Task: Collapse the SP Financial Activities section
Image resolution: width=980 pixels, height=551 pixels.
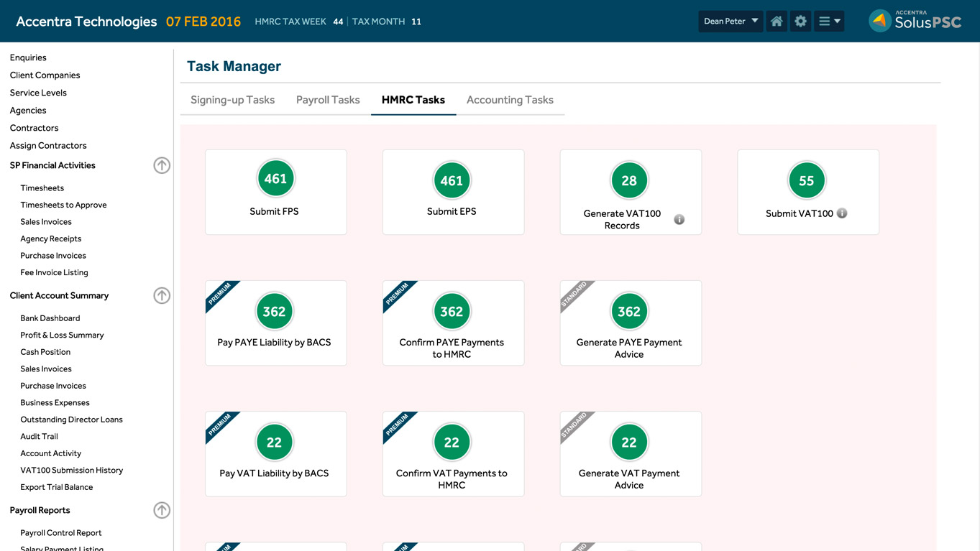Action: click(x=162, y=165)
